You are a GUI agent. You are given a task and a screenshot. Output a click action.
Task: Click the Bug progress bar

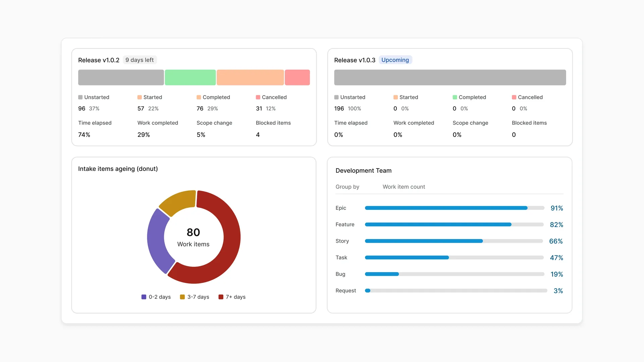pyautogui.click(x=454, y=274)
